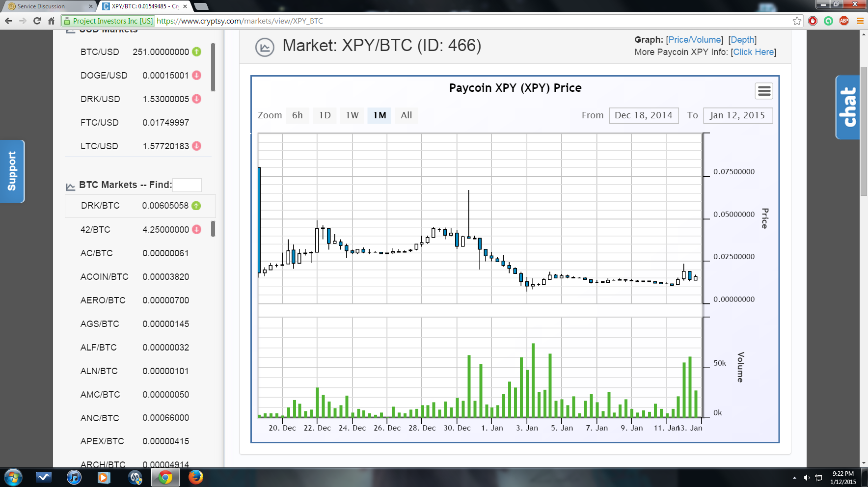
Task: Click the red circular extension icon in toolbar
Action: click(x=813, y=21)
